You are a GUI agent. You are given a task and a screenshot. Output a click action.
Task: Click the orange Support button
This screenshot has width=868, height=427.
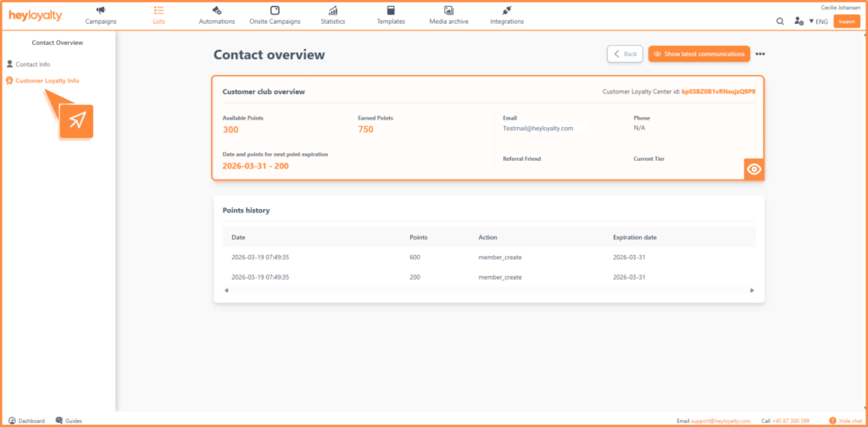pos(847,21)
